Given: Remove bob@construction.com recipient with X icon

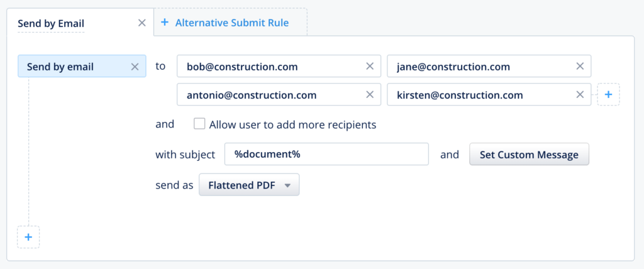Looking at the screenshot, I should 370,67.
